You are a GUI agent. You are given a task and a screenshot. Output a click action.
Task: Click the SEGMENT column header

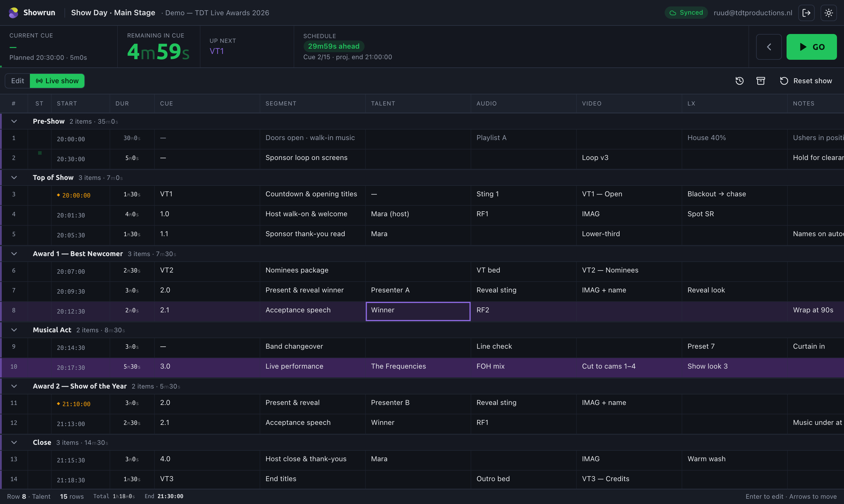click(312, 104)
